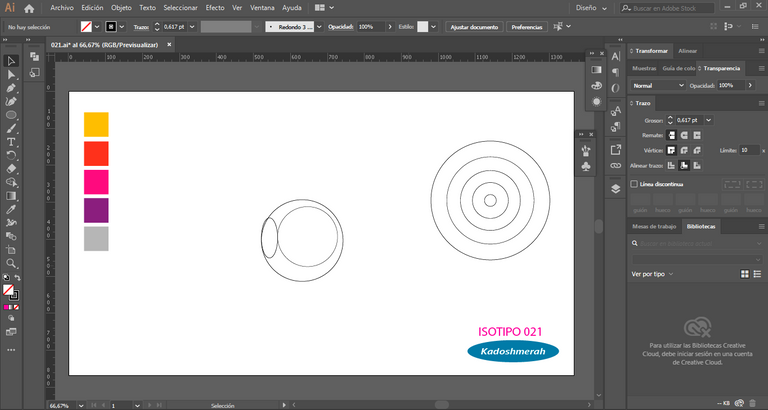The width and height of the screenshot is (768, 410).
Task: Select the Rotate tool
Action: [11, 155]
